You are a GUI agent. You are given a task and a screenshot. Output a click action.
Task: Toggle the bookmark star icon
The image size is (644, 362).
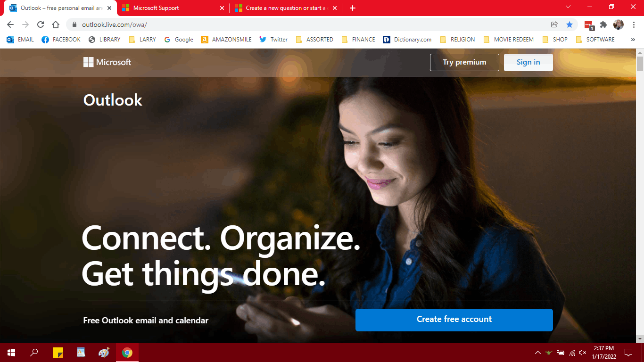(570, 25)
